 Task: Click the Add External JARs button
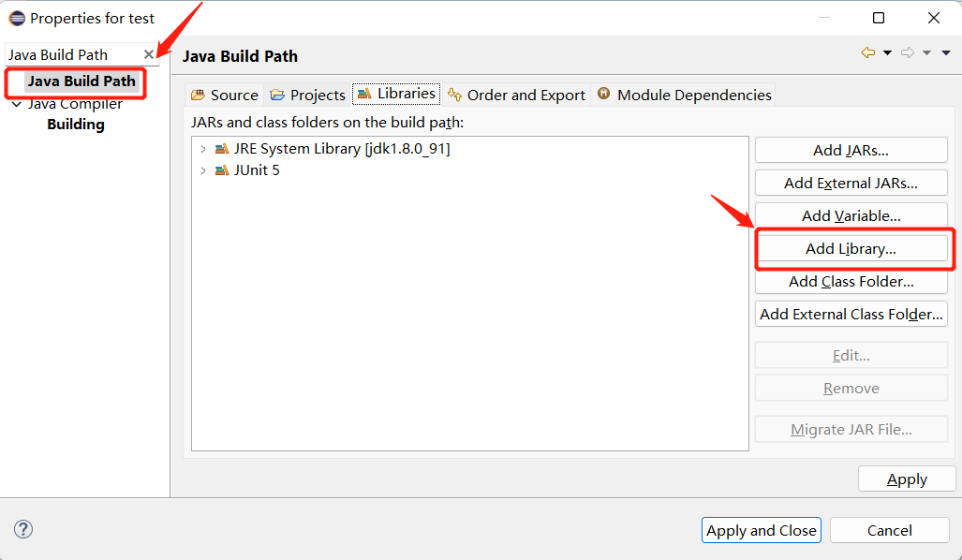[x=851, y=183]
